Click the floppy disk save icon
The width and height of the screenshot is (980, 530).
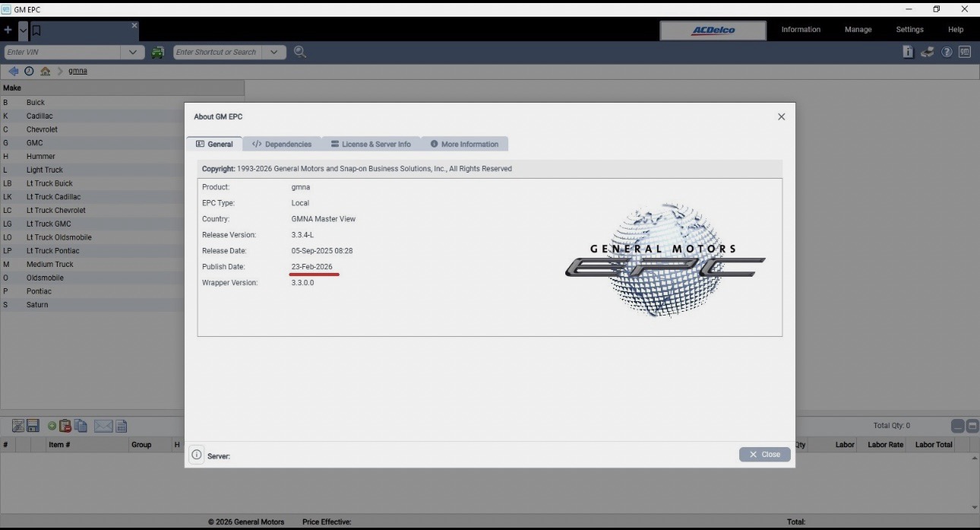coord(33,426)
